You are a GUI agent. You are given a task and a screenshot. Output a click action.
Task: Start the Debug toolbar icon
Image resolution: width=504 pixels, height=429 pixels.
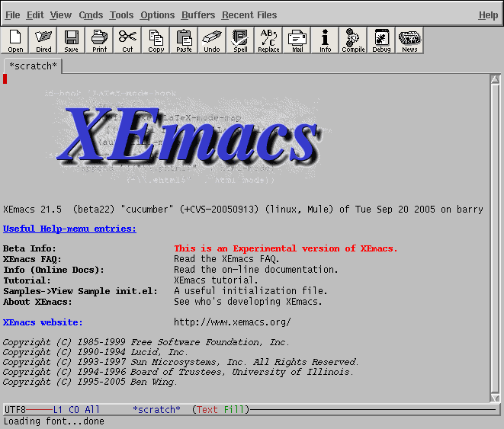[x=381, y=40]
